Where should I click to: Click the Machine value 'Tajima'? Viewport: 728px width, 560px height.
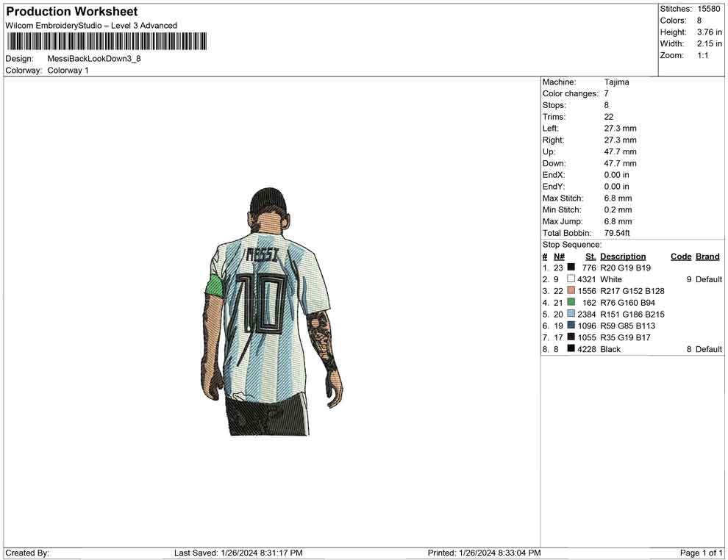(x=616, y=82)
